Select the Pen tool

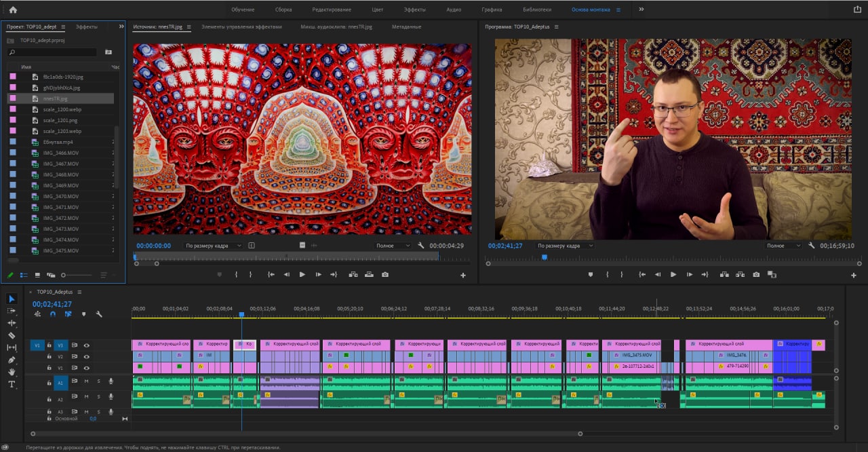(x=12, y=360)
